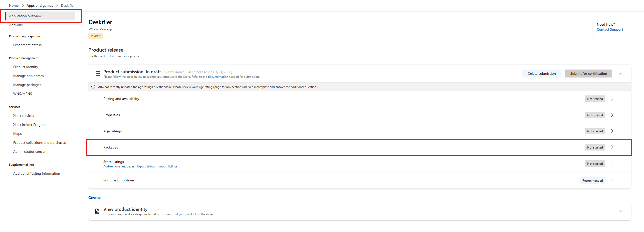Open Manage app names
The height and width of the screenshot is (232, 644).
(28, 76)
